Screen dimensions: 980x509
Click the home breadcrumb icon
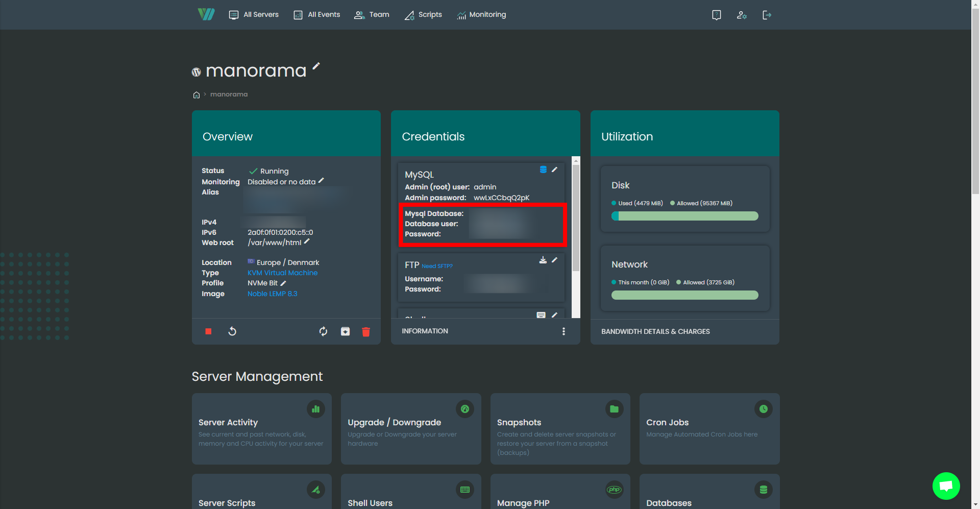tap(197, 95)
